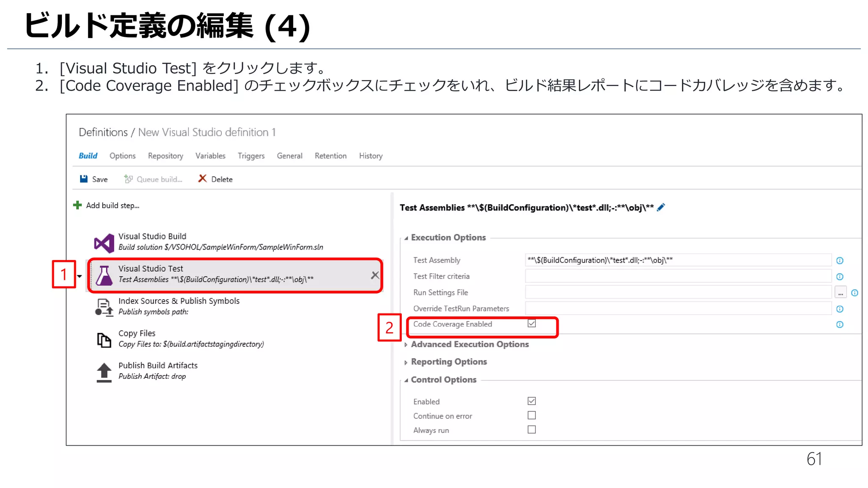Click the Override TestRun Parameters input field
868x488 pixels.
tap(678, 308)
